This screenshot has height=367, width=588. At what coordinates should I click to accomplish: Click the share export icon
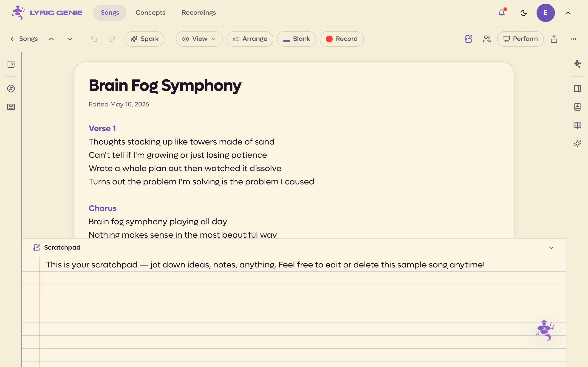[554, 39]
